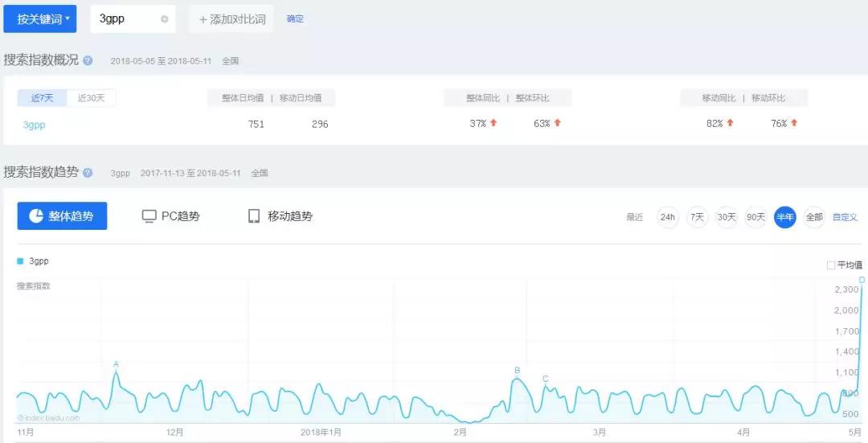
Task: Switch to the PC趋势 tab
Action: (180, 216)
